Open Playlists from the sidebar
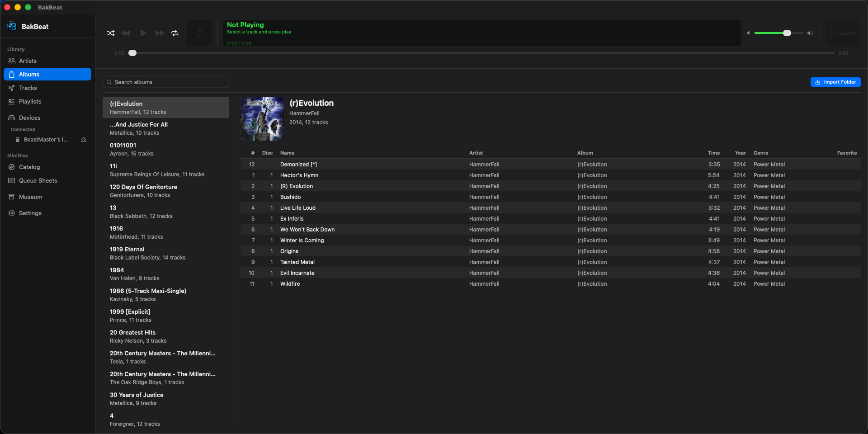This screenshot has height=434, width=868. pyautogui.click(x=47, y=101)
